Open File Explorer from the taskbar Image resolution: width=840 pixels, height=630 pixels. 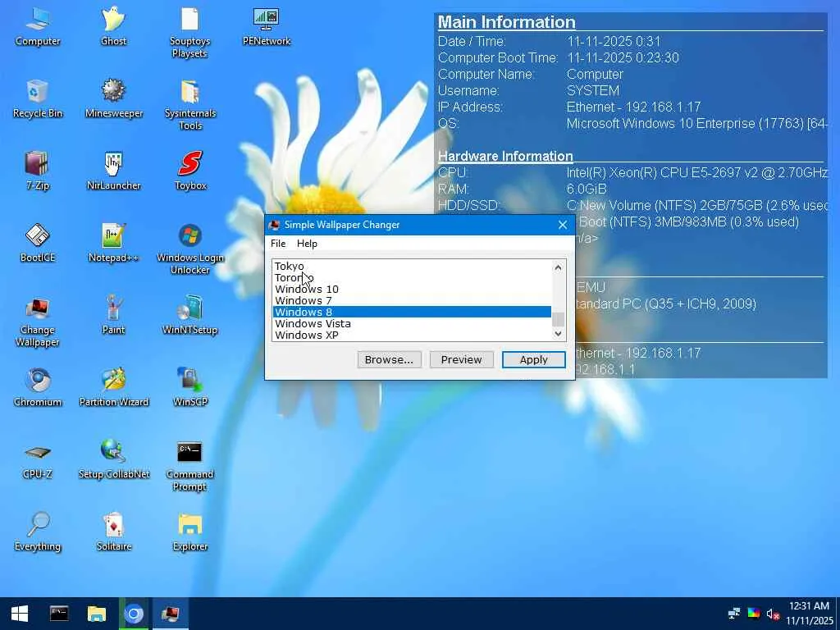[97, 614]
